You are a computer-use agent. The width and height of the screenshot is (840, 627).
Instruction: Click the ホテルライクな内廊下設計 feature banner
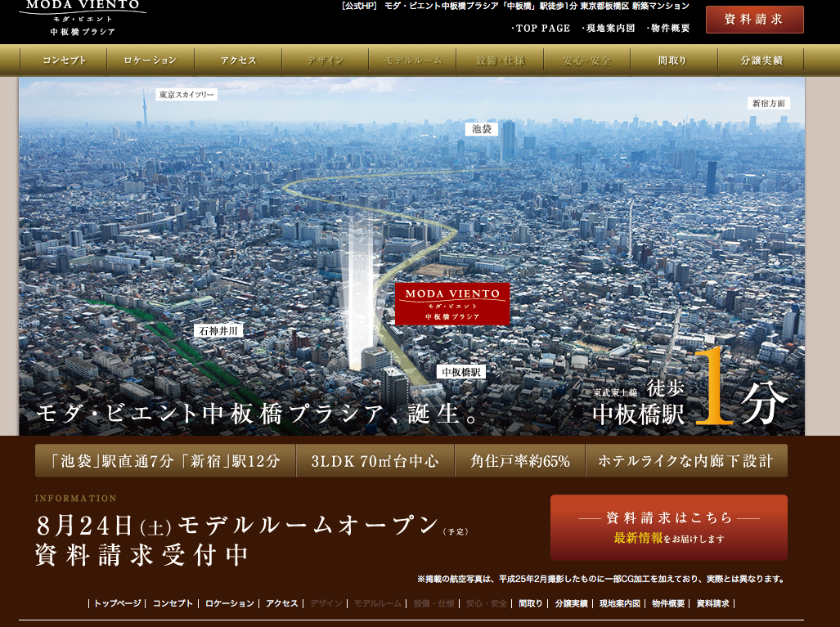685,461
